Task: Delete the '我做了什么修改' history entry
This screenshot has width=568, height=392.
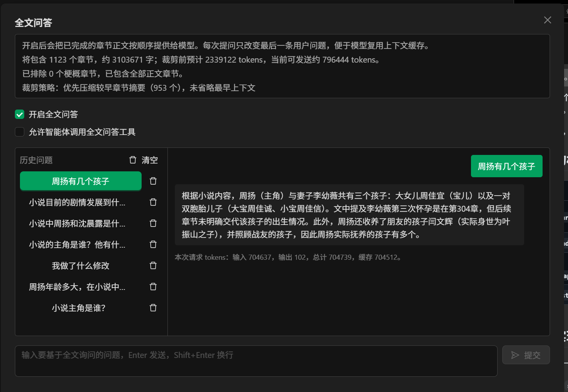Action: [x=153, y=266]
